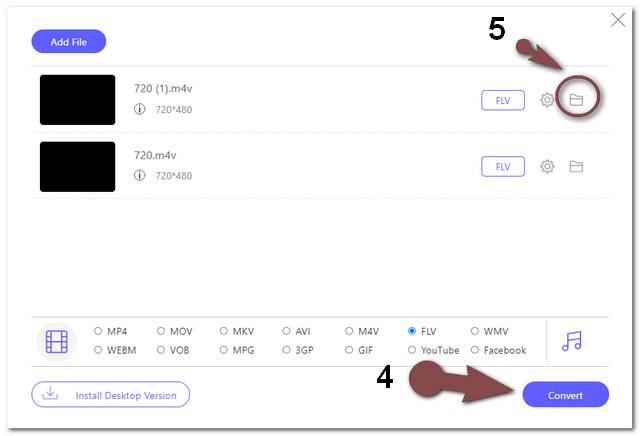Select the MP4 format radio button
The height and width of the screenshot is (436, 640).
(x=98, y=331)
